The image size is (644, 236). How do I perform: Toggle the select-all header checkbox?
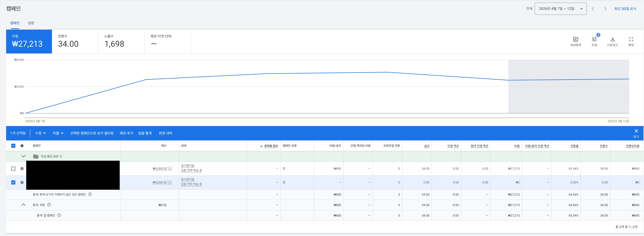13,146
